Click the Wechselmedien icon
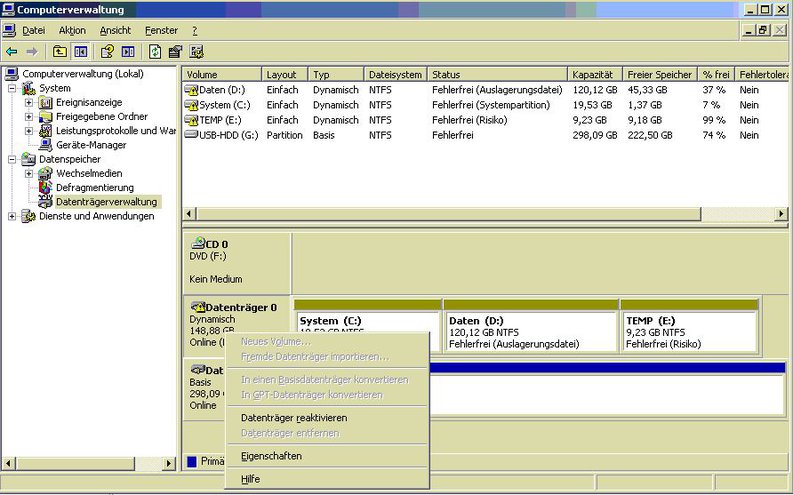 [46, 173]
